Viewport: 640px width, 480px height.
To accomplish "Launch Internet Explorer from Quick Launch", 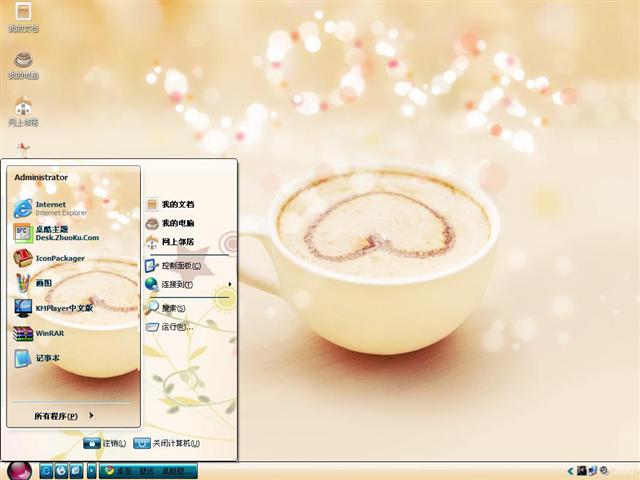I will click(x=46, y=471).
